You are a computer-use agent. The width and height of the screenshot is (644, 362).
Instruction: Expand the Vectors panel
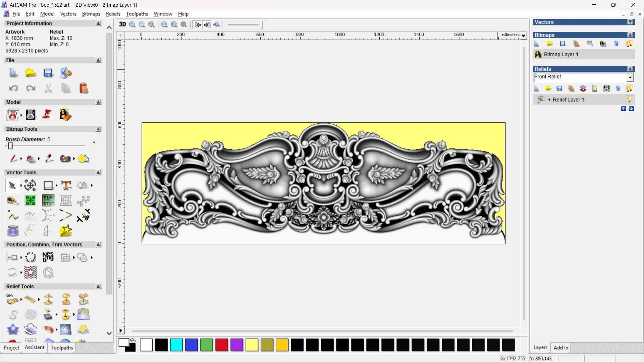click(631, 22)
